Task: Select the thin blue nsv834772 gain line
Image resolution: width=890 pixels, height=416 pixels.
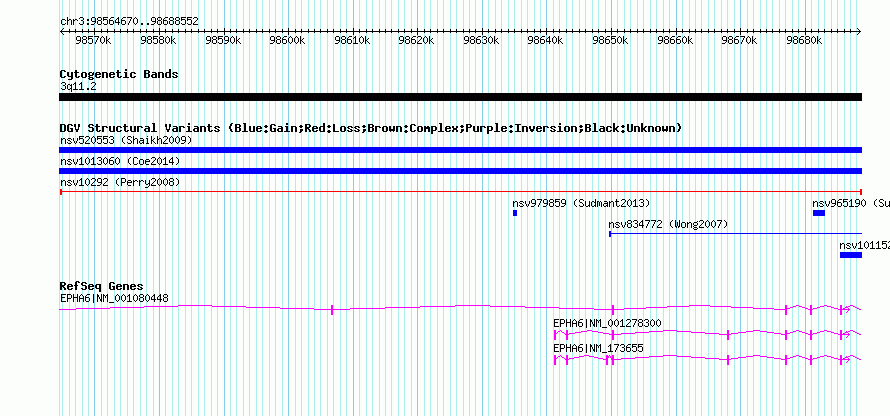Action: [735, 234]
